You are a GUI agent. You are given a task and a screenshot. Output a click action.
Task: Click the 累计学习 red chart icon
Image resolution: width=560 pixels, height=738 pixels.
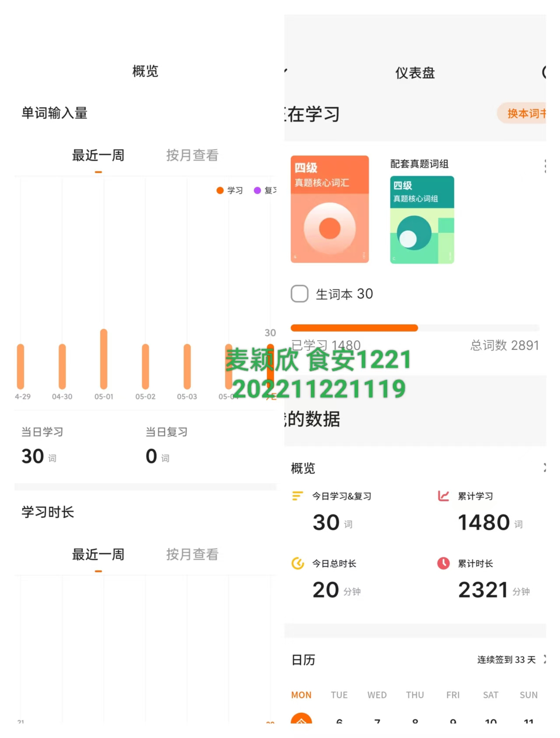(443, 496)
